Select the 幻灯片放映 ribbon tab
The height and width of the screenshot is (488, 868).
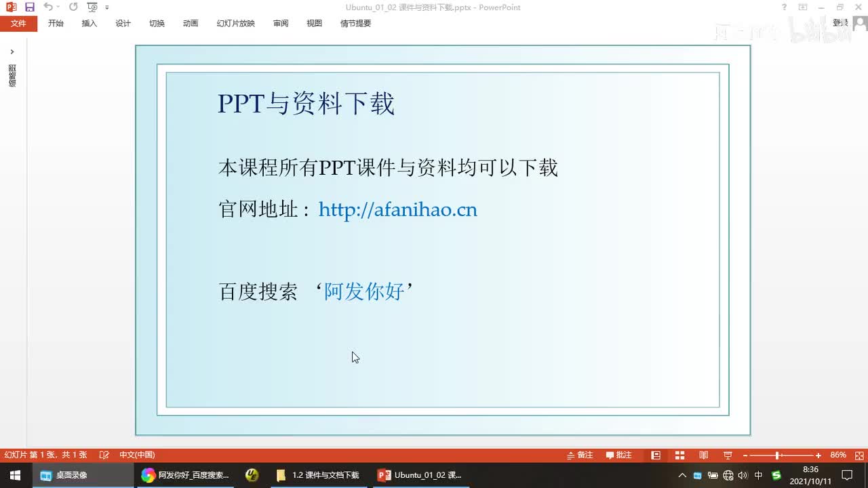[x=236, y=23]
